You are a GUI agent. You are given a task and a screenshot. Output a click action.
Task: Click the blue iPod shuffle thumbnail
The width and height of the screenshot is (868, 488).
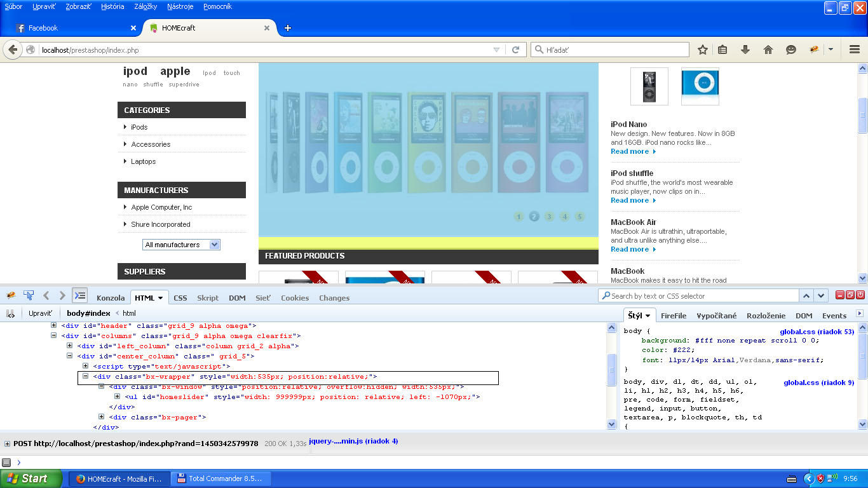[700, 86]
